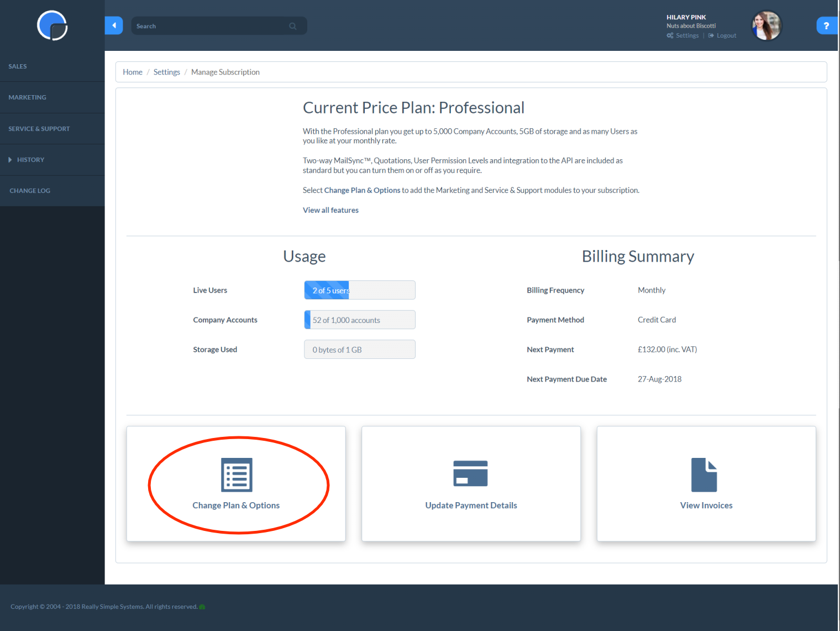
Task: Click Hilary Pink's profile photo
Action: click(x=767, y=25)
